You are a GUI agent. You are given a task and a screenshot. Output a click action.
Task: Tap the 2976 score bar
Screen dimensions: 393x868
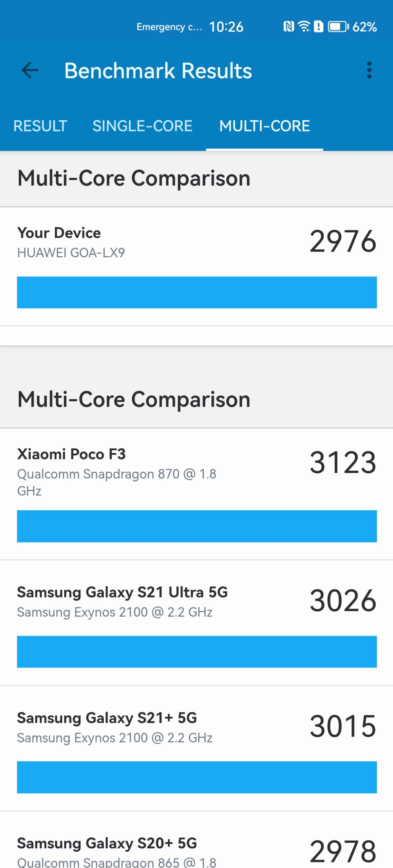tap(197, 292)
